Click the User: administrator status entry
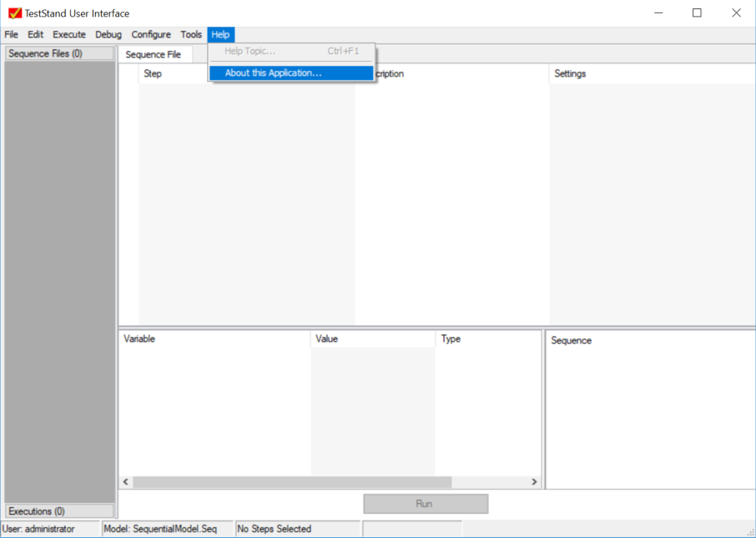 coord(50,529)
